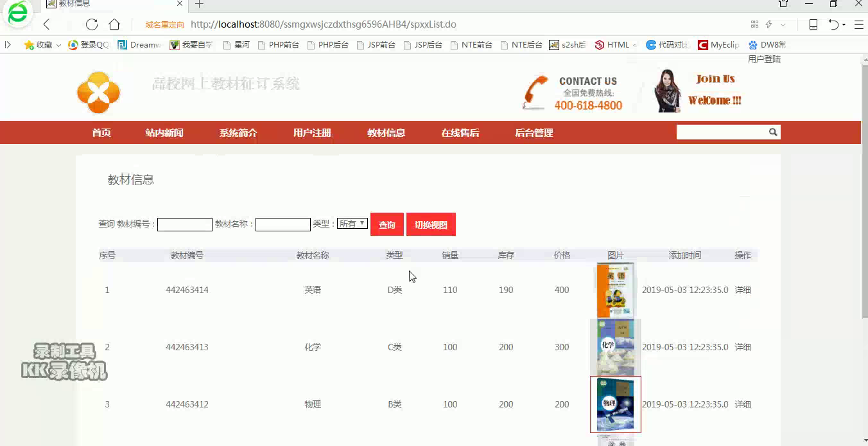Click textbook number 442463414
This screenshot has width=868, height=446.
tap(187, 290)
